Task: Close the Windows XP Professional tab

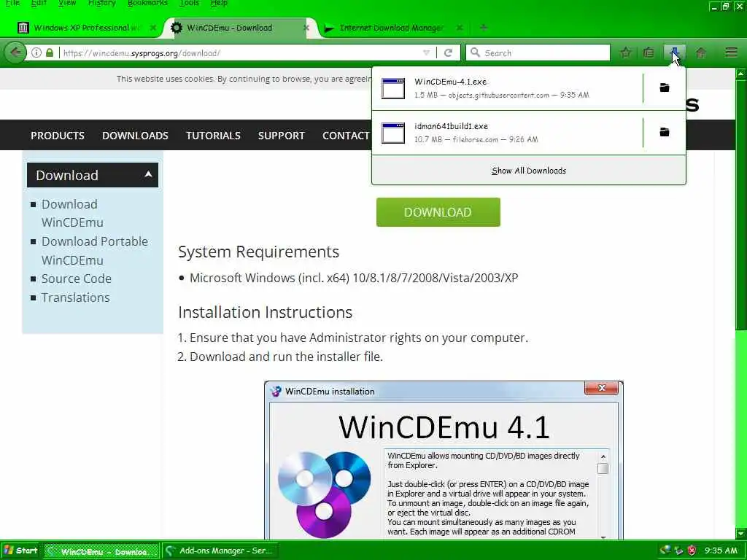Action: pos(153,28)
